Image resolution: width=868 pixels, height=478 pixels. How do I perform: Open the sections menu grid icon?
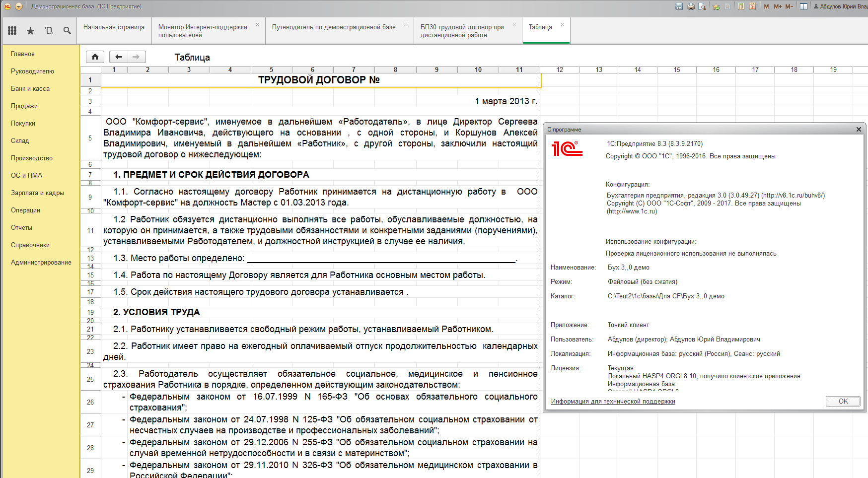coord(12,31)
